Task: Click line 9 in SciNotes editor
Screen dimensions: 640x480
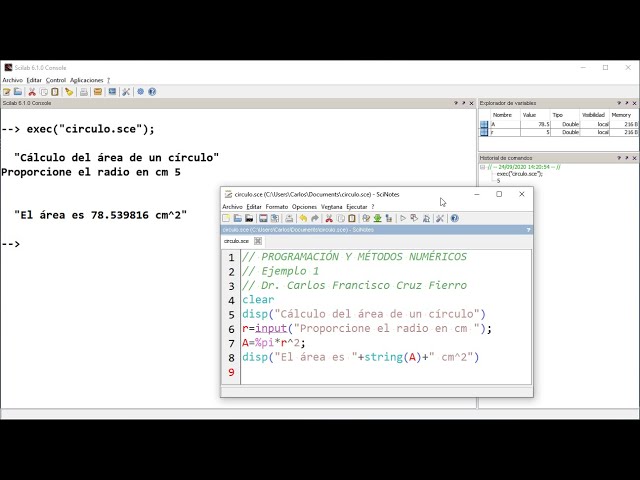Action: point(386,372)
